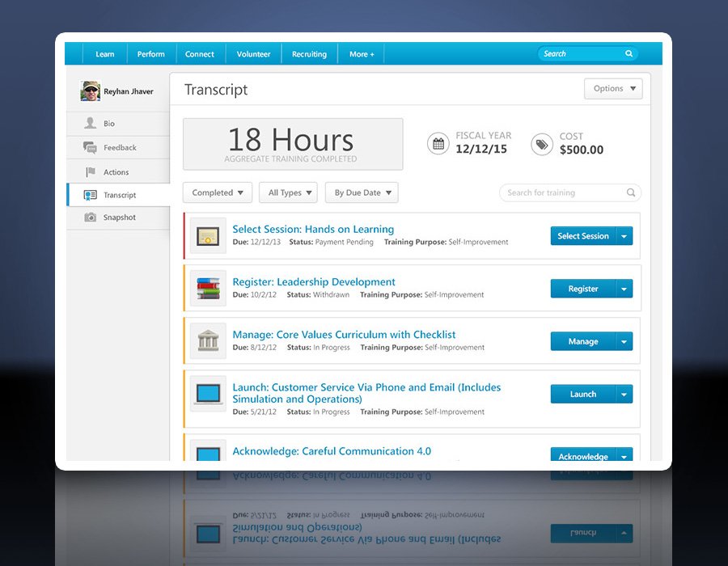Click the Actions flag icon
This screenshot has height=566, width=728.
click(90, 172)
